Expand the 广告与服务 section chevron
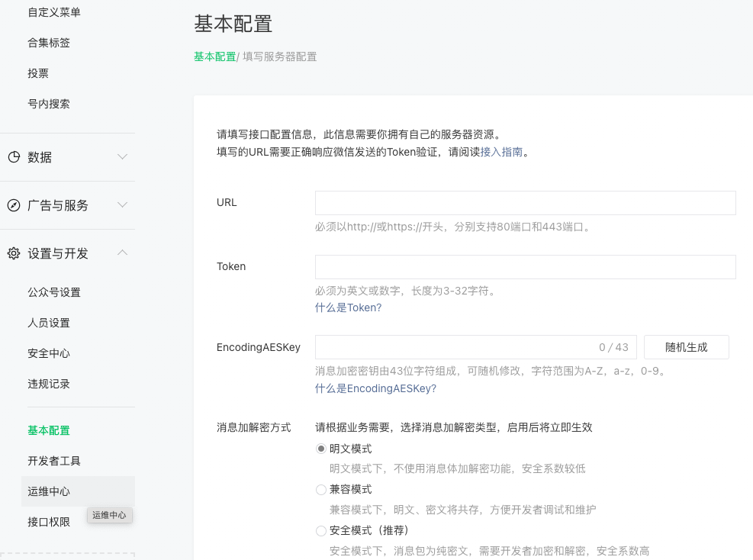 (x=123, y=204)
